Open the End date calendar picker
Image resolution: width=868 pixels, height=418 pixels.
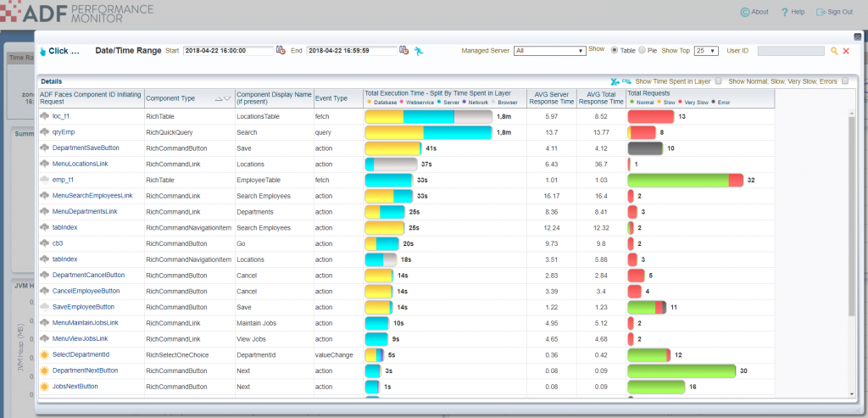click(404, 51)
